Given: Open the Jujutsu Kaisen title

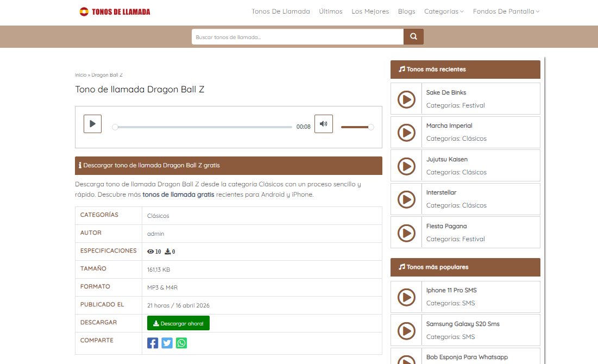Looking at the screenshot, I should pos(447,160).
